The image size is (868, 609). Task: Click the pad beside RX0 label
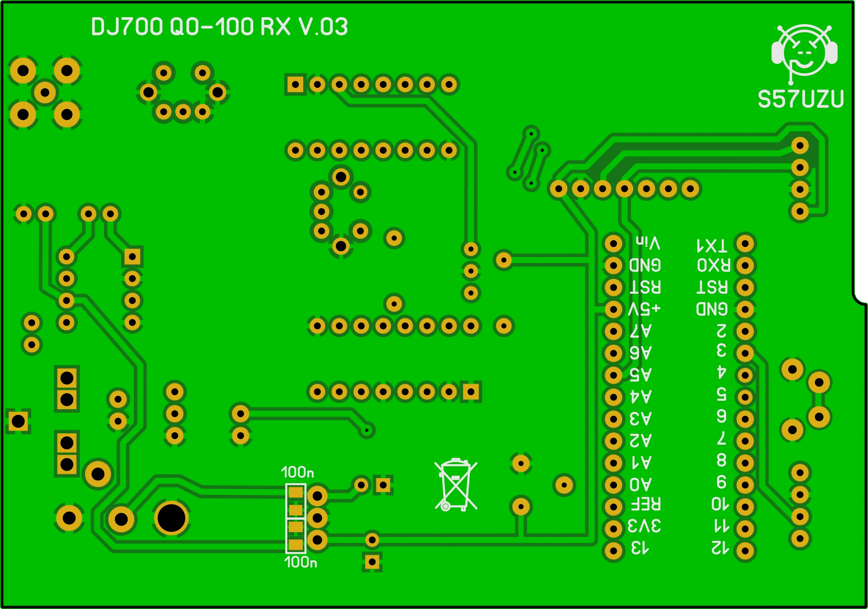pyautogui.click(x=745, y=266)
